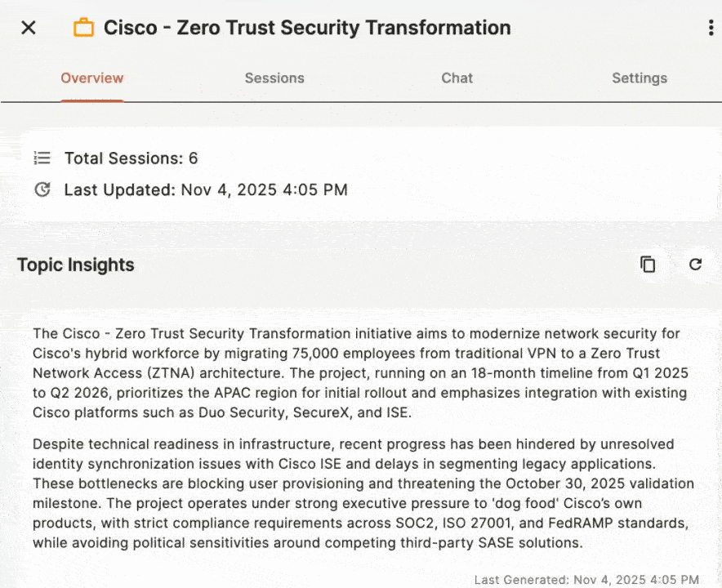Screen dimensions: 722x588
Task: Copy the Topic Insights text
Action: [648, 265]
